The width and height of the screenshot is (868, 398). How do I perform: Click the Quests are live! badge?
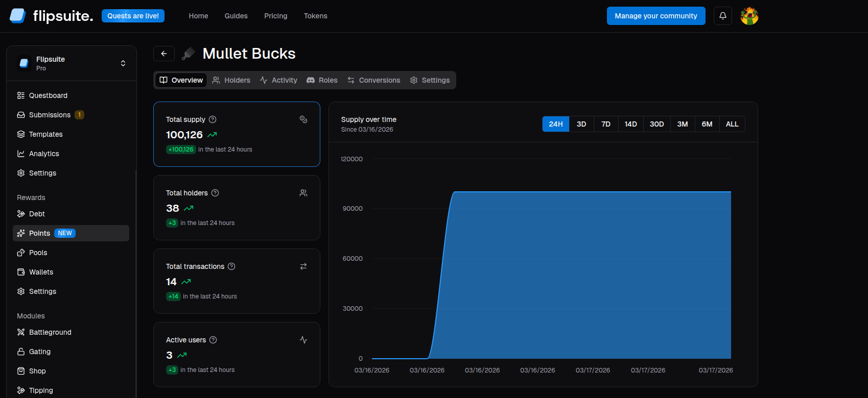click(133, 16)
